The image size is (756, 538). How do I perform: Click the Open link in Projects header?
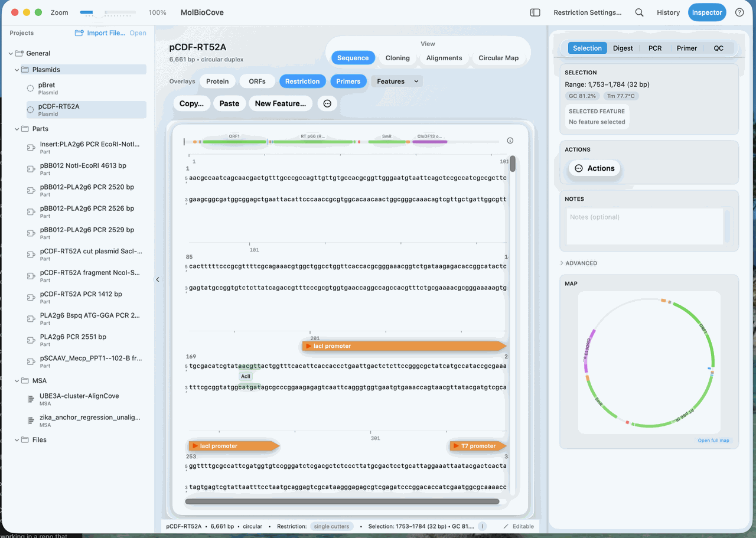(138, 33)
